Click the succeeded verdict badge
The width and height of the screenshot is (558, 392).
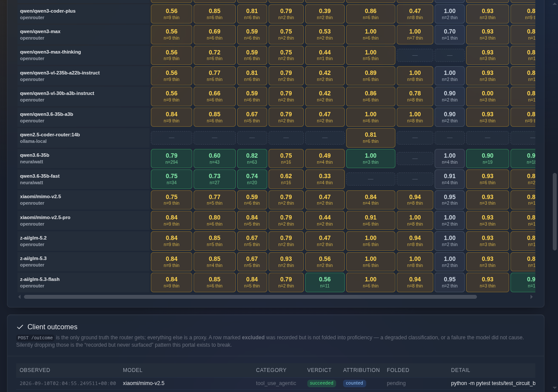tap(322, 383)
